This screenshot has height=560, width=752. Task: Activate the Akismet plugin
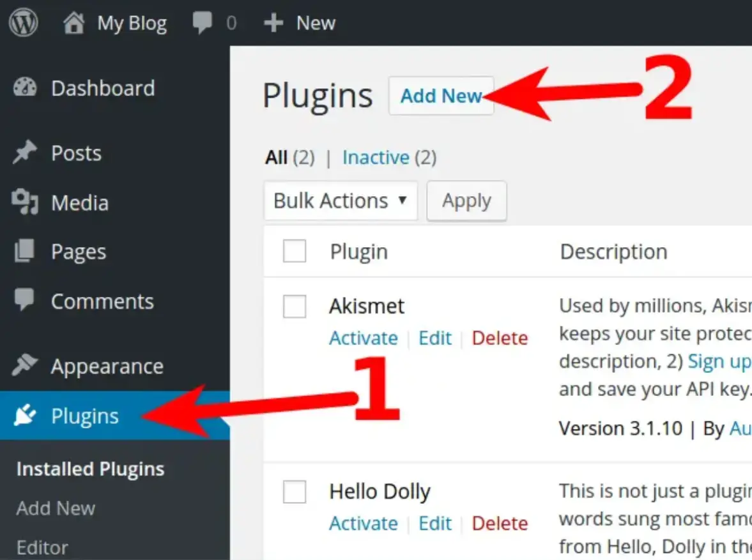363,338
